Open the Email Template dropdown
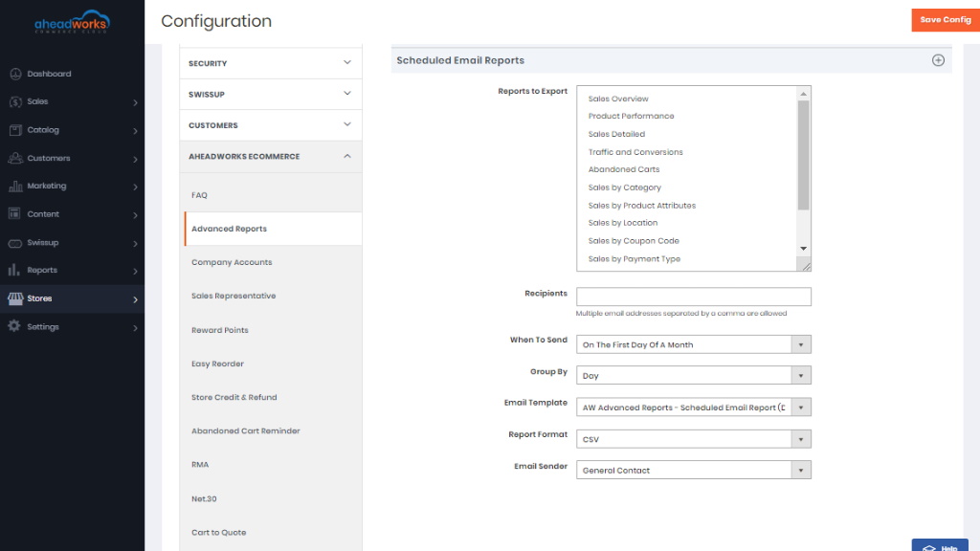Screen dimensions: 980x551 tap(694, 408)
